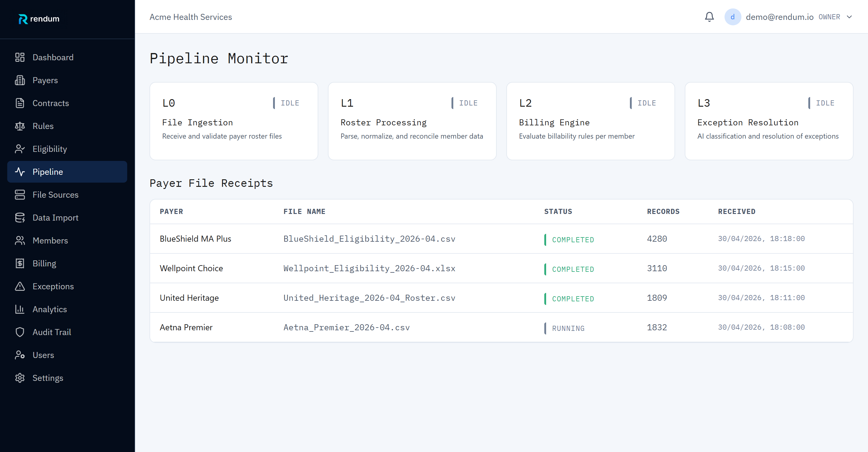Click the Analytics bar chart icon

(20, 309)
